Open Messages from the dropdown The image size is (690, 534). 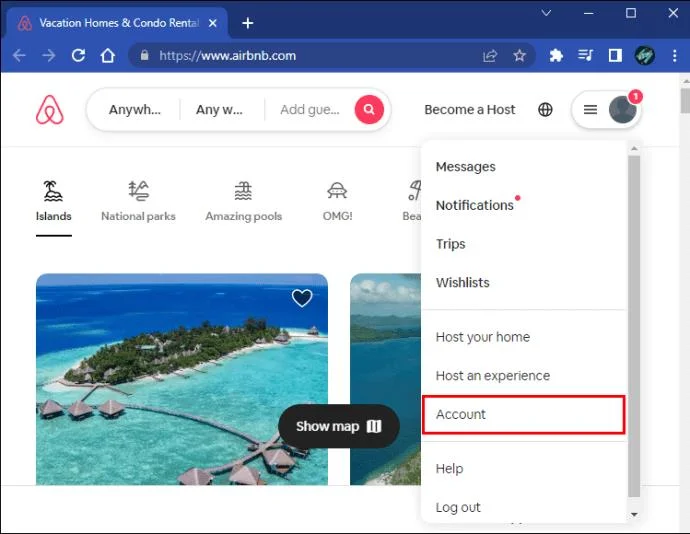tap(466, 167)
